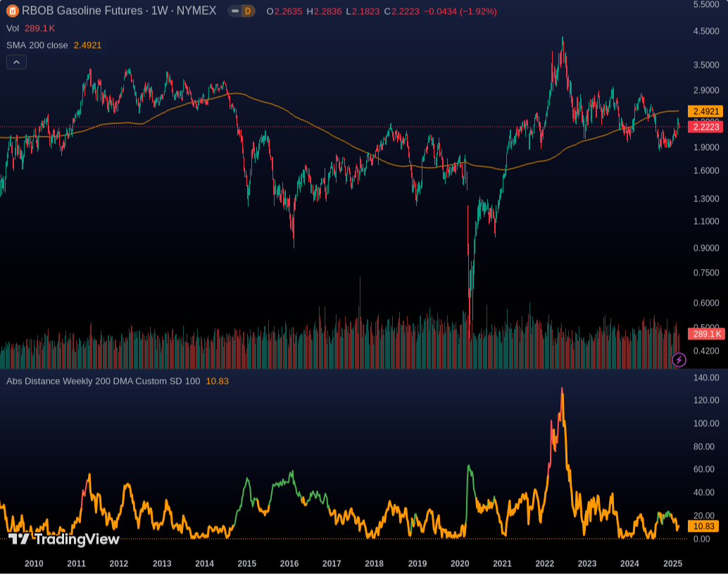728x574 pixels.
Task: Click the 1.3000 price scale label
Action: [x=706, y=199]
